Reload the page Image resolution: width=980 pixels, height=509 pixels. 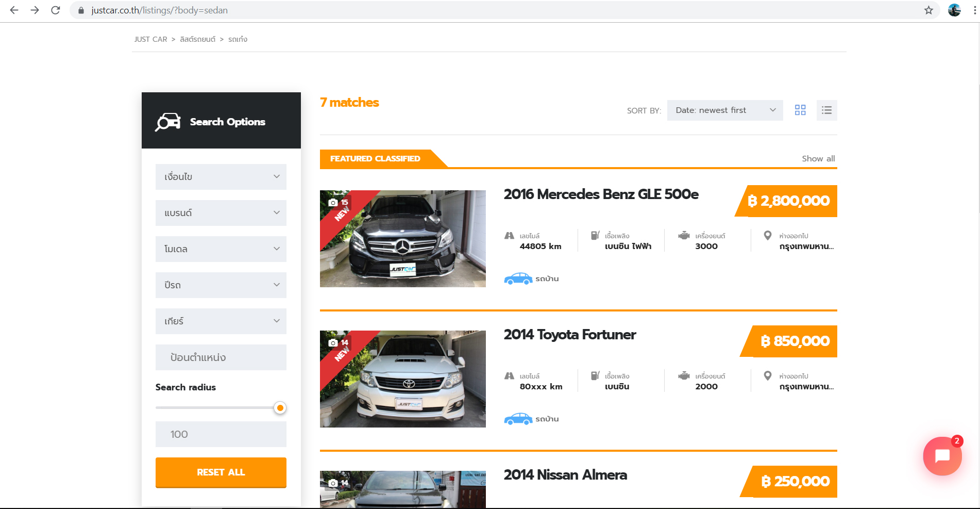pyautogui.click(x=56, y=10)
